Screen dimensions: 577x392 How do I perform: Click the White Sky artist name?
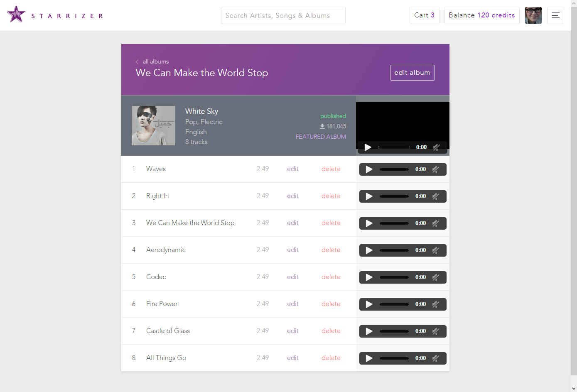point(201,111)
